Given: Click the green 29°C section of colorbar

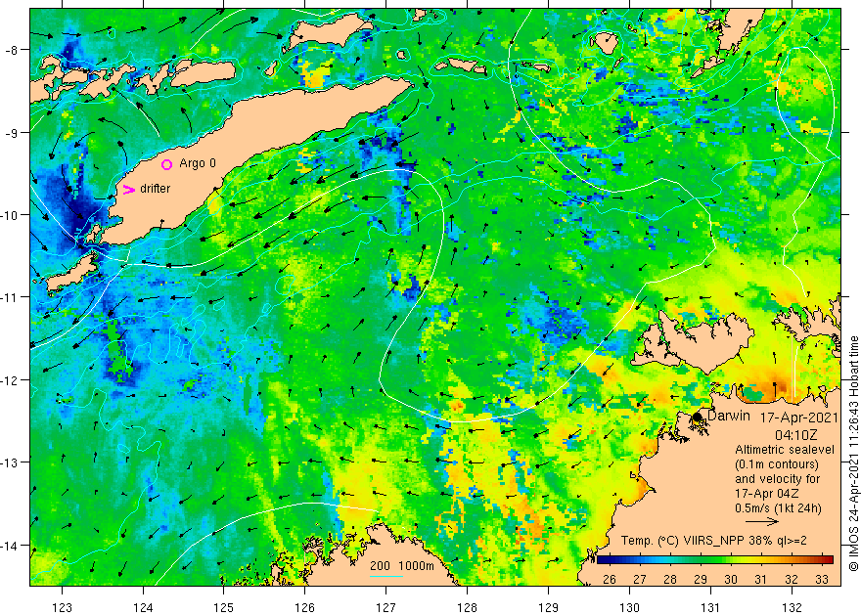Looking at the screenshot, I should click(701, 560).
